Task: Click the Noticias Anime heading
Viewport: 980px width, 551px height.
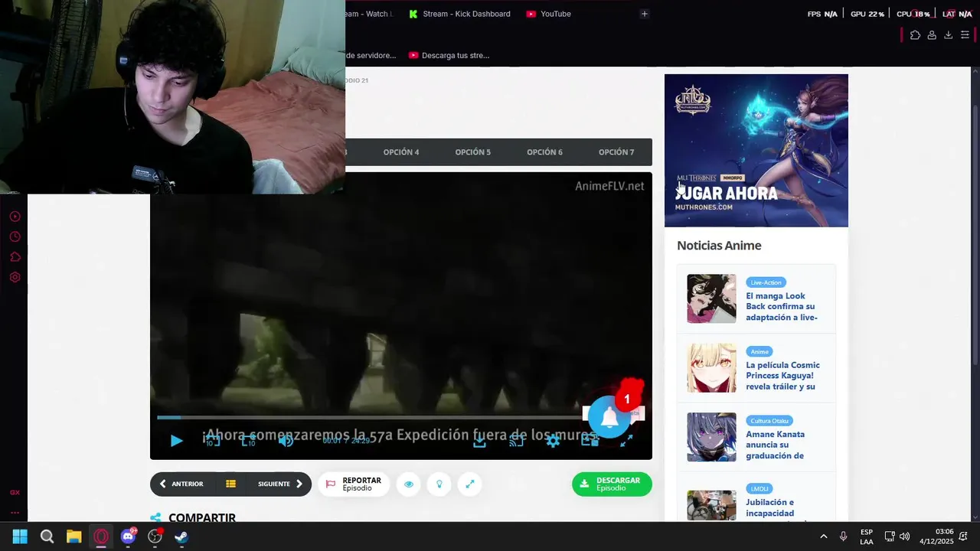Action: 719,246
